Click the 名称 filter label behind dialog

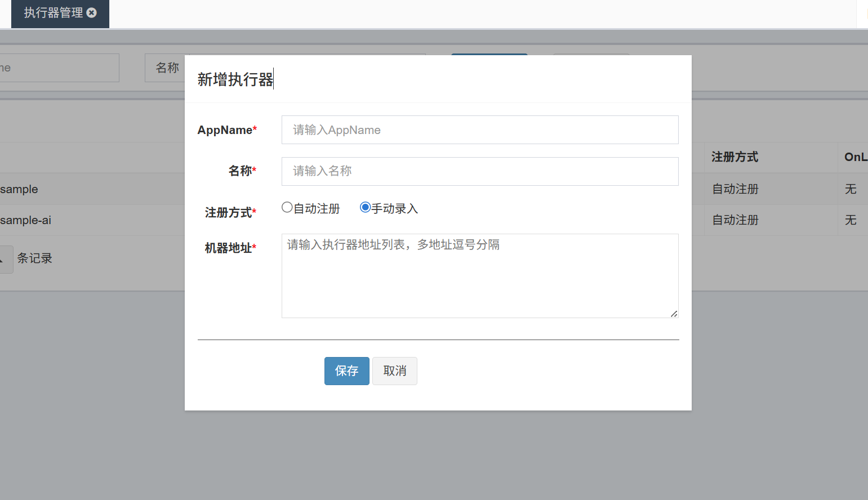tap(167, 68)
